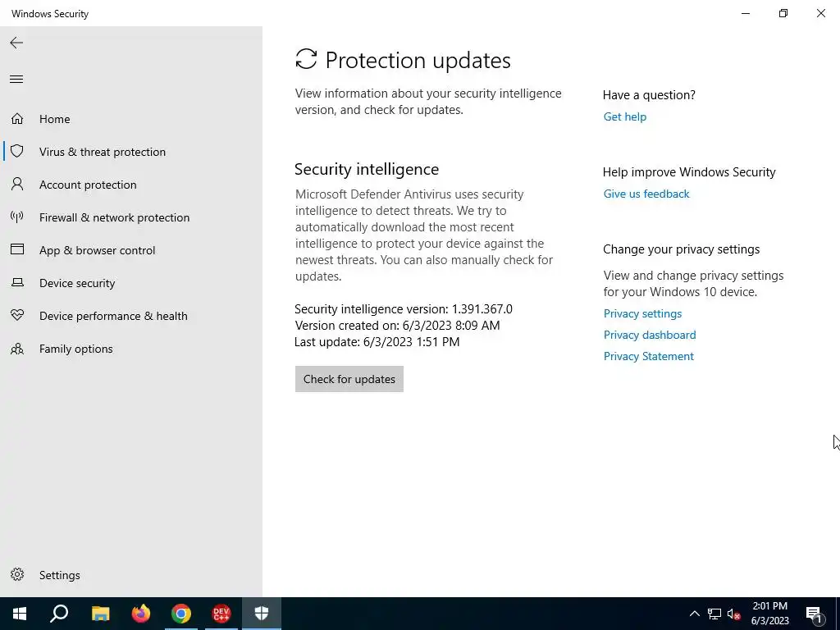Click the Device performance heart icon
The width and height of the screenshot is (840, 630).
coord(17,316)
